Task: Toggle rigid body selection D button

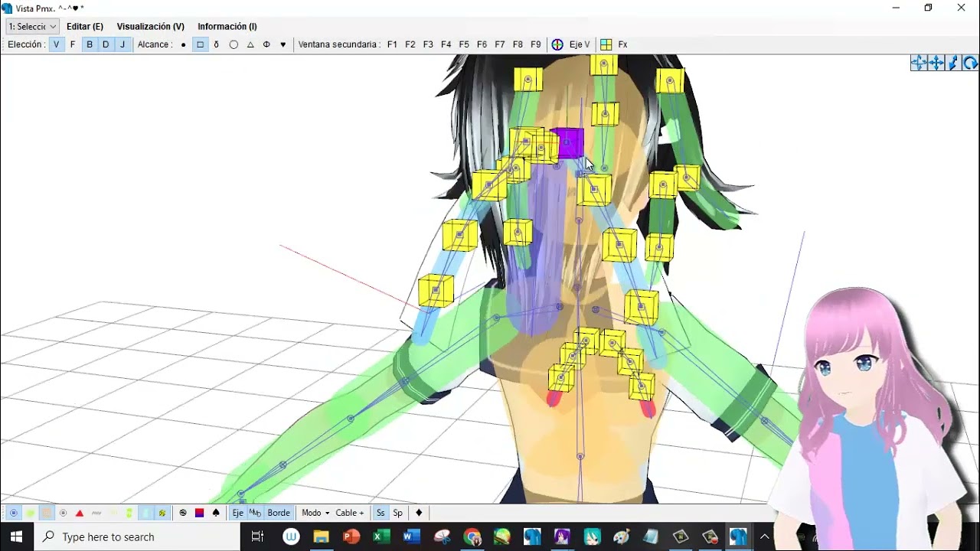Action: (106, 44)
